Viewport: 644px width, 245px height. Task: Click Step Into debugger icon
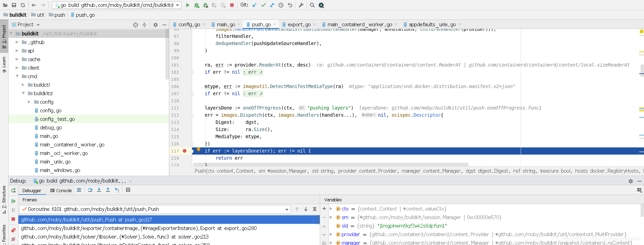pyautogui.click(x=99, y=190)
